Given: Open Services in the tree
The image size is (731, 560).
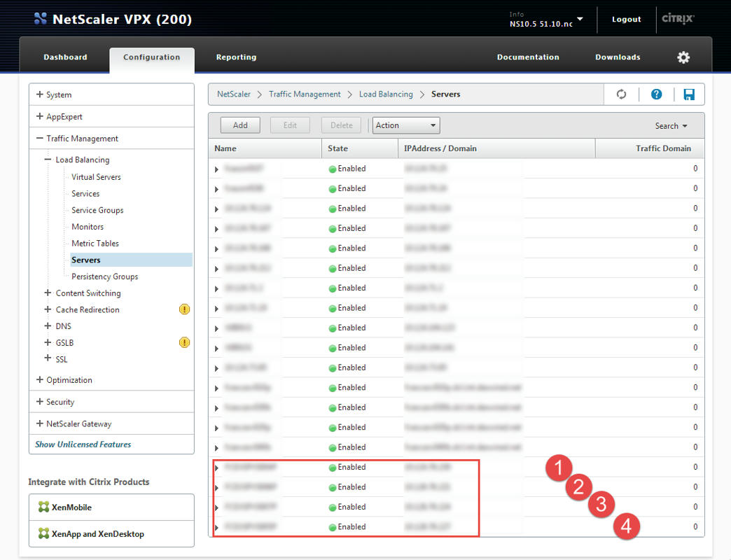Looking at the screenshot, I should 85,193.
